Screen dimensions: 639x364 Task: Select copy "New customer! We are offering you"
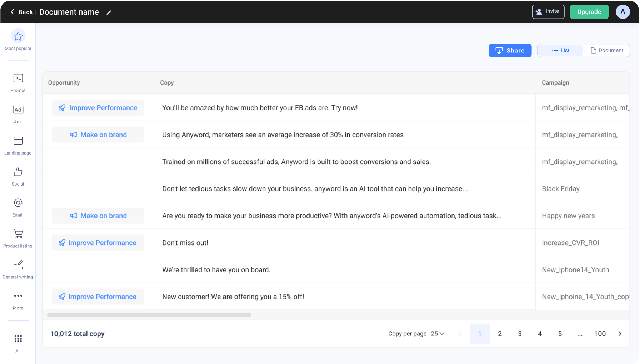coord(233,297)
